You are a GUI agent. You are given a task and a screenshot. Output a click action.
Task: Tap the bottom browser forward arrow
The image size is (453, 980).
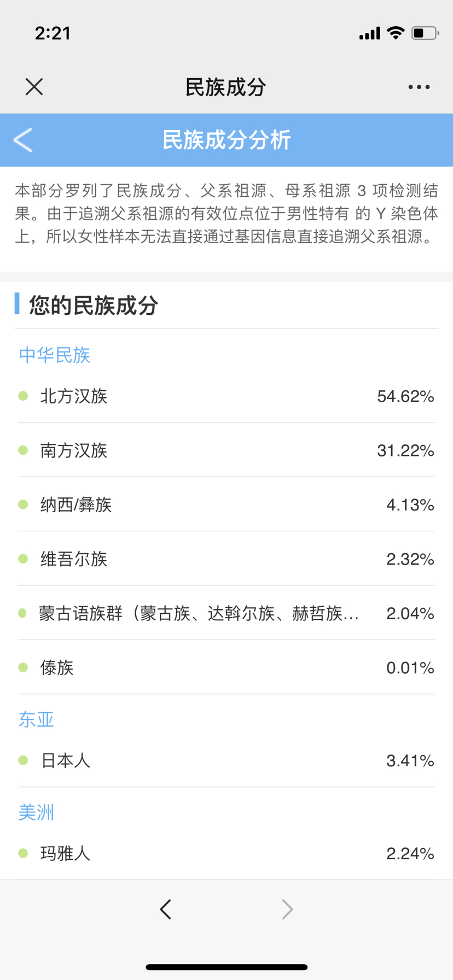pyautogui.click(x=287, y=909)
